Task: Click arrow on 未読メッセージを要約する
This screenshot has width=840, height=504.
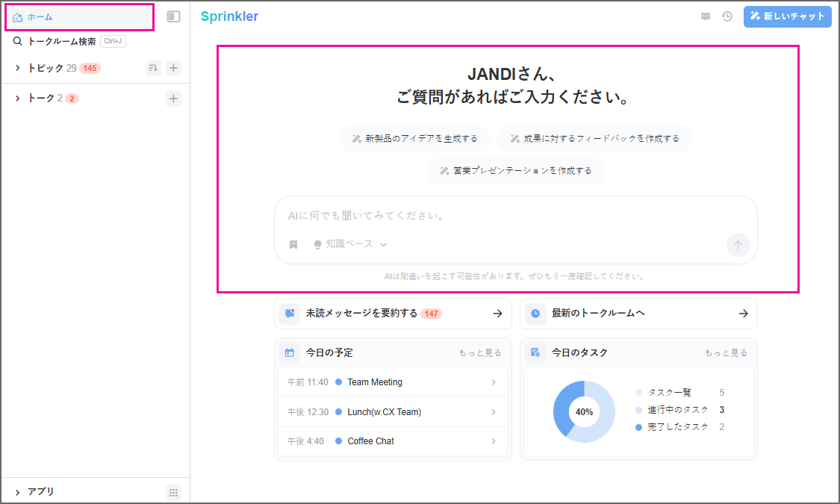Action: [x=497, y=314]
